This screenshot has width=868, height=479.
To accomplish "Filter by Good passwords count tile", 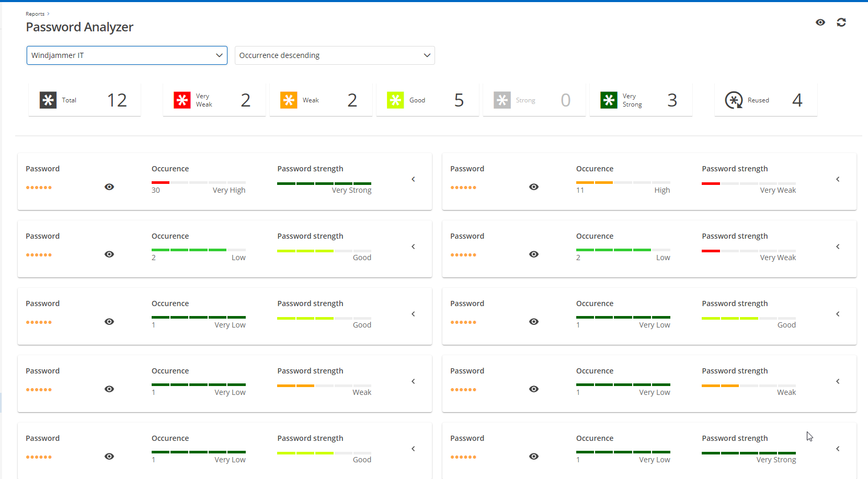I will pos(427,100).
